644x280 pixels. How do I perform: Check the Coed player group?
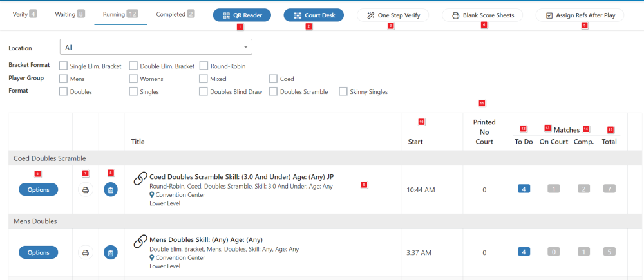tap(273, 79)
